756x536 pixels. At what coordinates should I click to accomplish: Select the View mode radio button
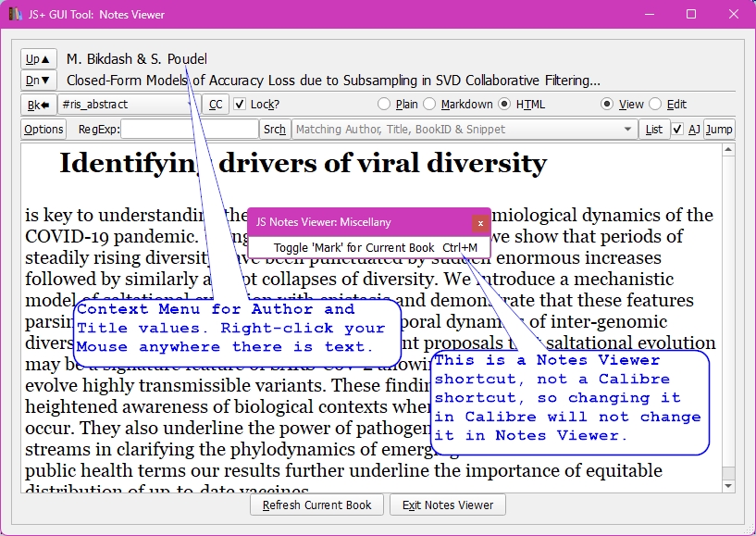click(x=607, y=105)
